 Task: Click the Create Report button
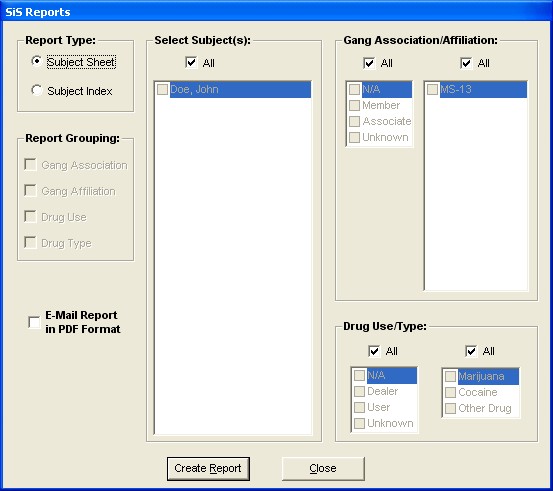coord(208,468)
